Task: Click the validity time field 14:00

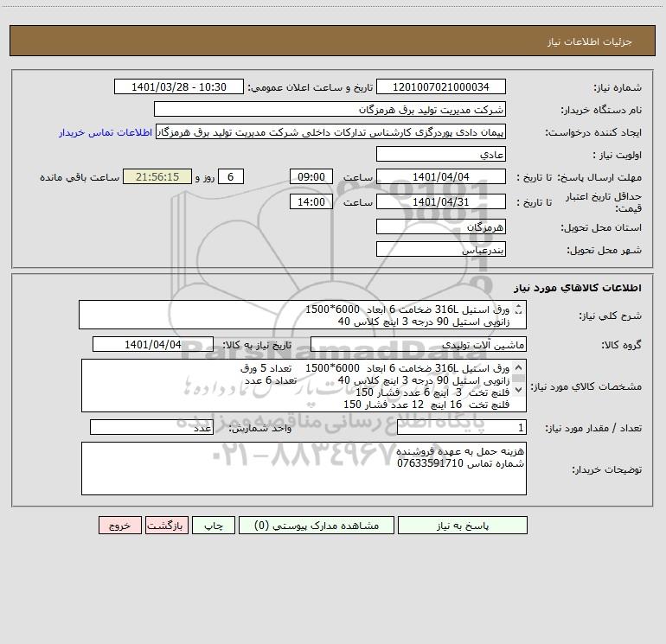Action: click(311, 202)
